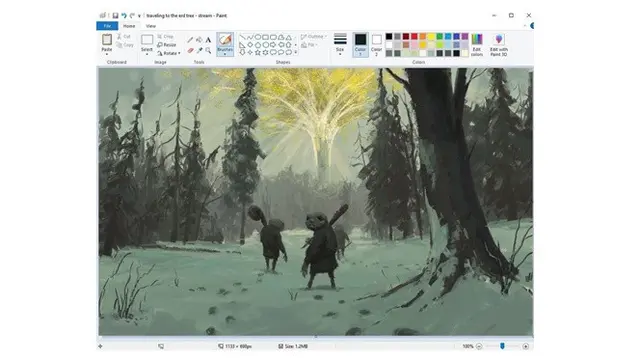Select the Color picker eyedropper tool
This screenshot has width=640, height=360.
(x=199, y=51)
